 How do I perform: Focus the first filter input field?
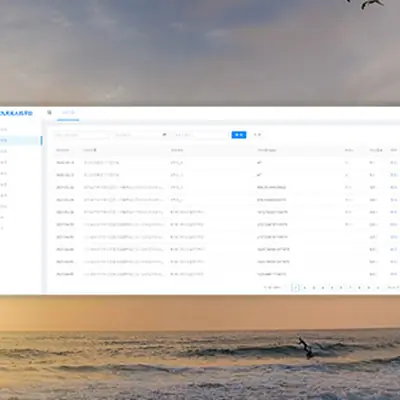[x=81, y=135]
